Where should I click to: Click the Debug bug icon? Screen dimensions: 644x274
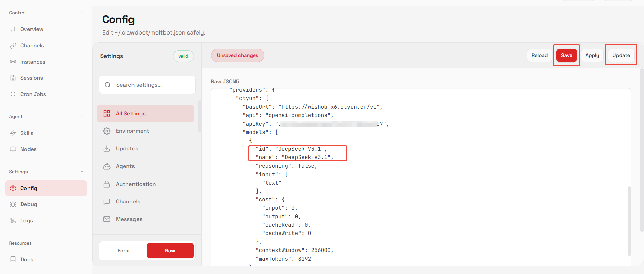[13, 204]
